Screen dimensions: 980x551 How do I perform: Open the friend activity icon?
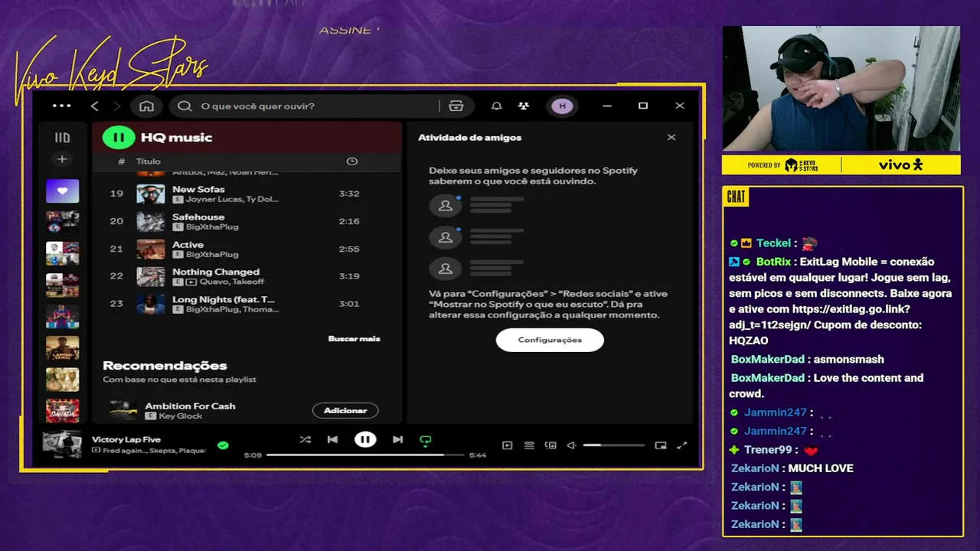click(x=524, y=106)
